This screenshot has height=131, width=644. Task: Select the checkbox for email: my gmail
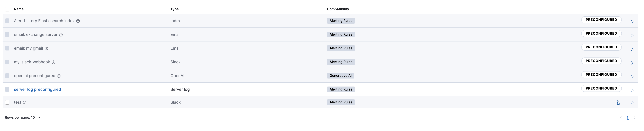coord(7,48)
